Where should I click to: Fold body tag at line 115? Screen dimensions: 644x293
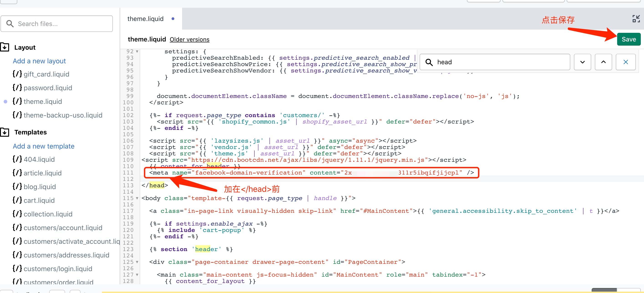(x=137, y=198)
